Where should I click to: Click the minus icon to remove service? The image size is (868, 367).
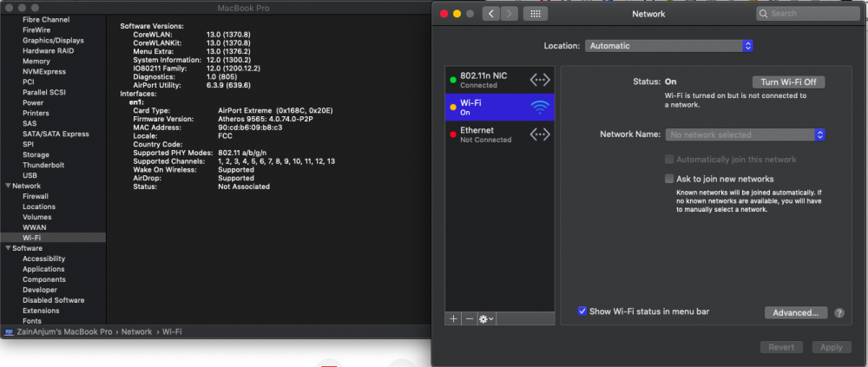[470, 318]
